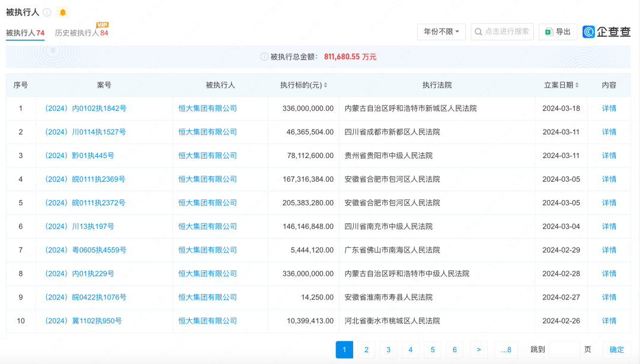Click the info icon before 被执行总金额
The width and height of the screenshot is (640, 364).
pyautogui.click(x=264, y=57)
